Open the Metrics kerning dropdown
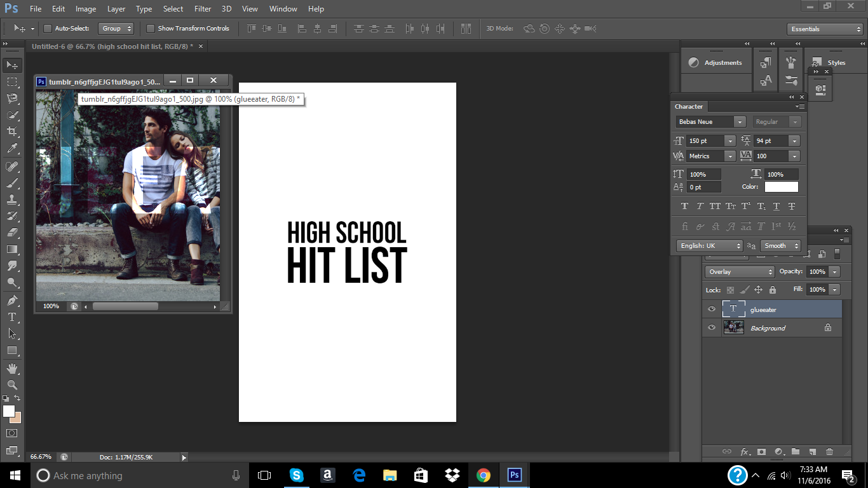 730,156
